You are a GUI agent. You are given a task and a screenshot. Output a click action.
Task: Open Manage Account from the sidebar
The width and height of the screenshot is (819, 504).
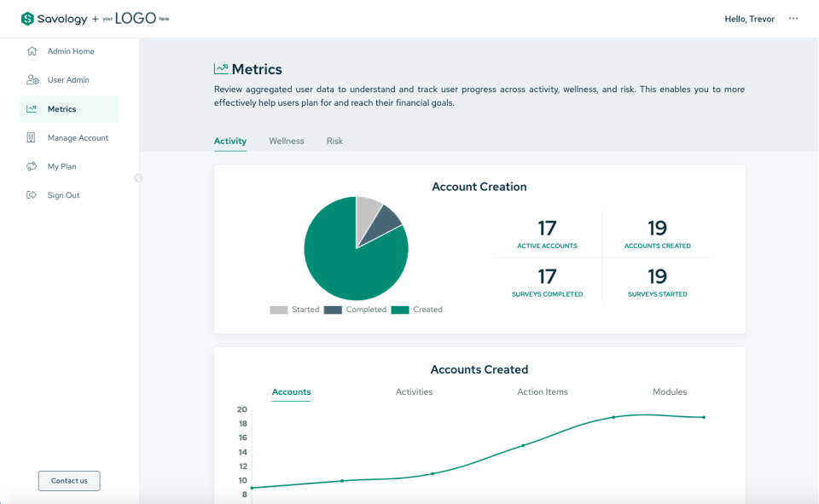pyautogui.click(x=32, y=137)
